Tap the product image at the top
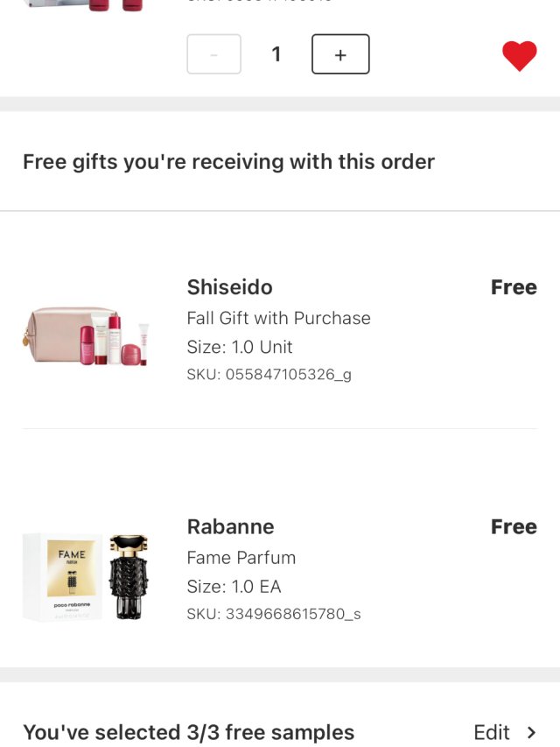Image resolution: width=560 pixels, height=747 pixels. (x=83, y=6)
